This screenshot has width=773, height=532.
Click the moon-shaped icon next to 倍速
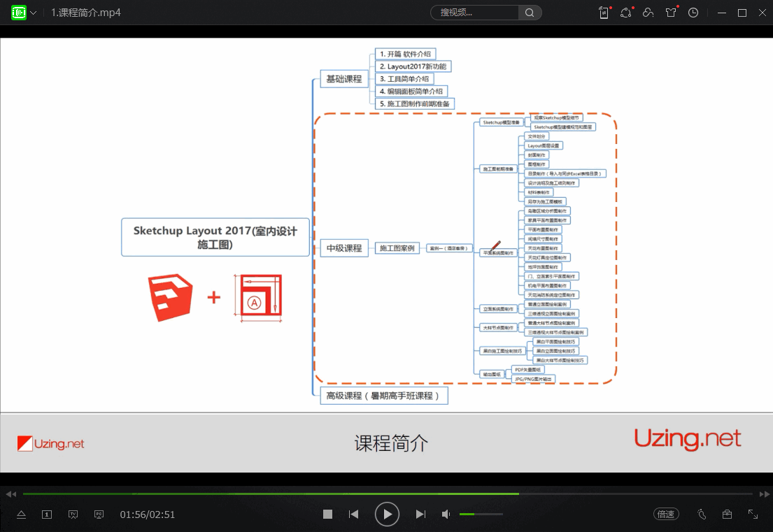(x=702, y=515)
